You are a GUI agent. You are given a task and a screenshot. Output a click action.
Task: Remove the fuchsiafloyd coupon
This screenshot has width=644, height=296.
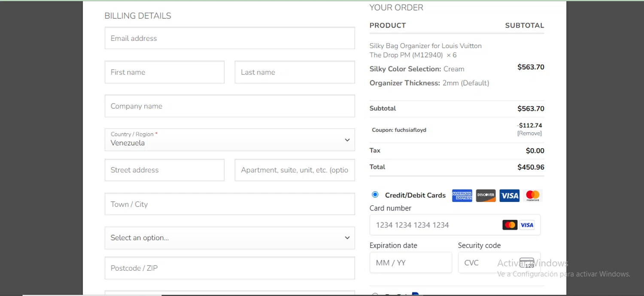tap(529, 133)
